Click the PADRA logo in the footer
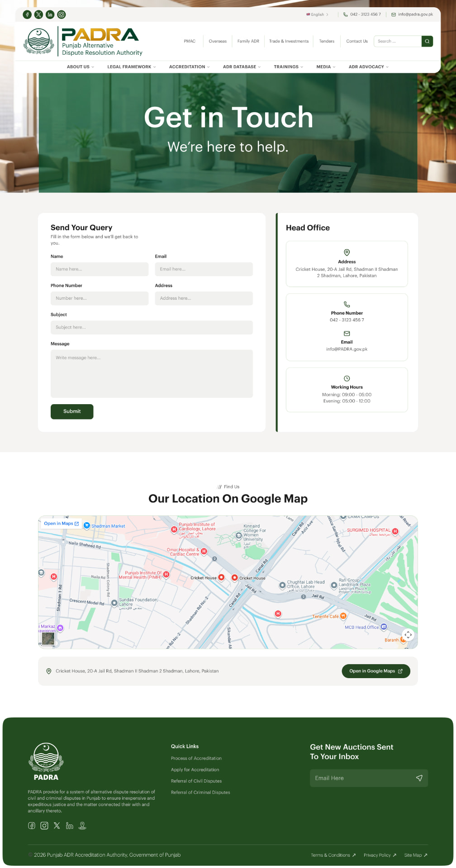 click(x=46, y=761)
